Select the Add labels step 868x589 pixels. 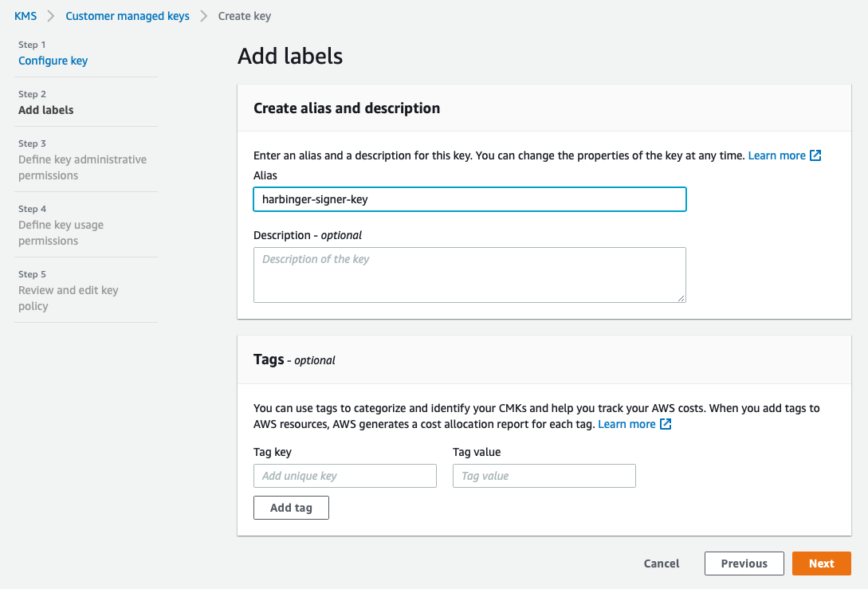[x=46, y=110]
